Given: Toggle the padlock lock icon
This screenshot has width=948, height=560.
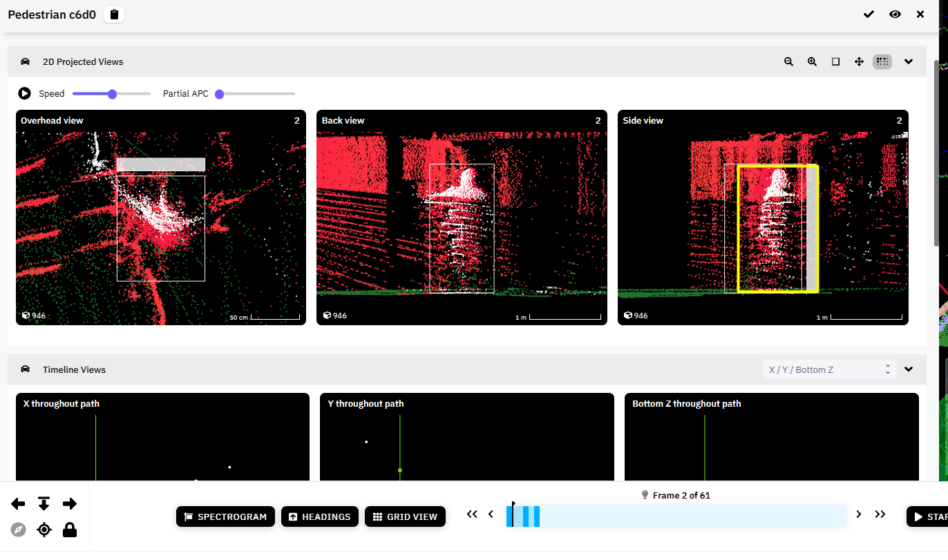Looking at the screenshot, I should (70, 530).
